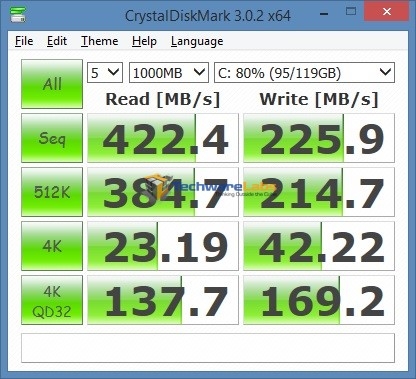Expand the 1000MB test size dropdown
The height and width of the screenshot is (379, 416).
[x=169, y=72]
